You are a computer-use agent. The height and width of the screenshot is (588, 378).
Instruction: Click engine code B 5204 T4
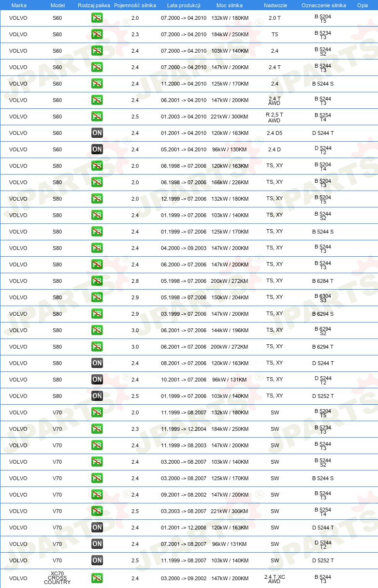(x=323, y=166)
